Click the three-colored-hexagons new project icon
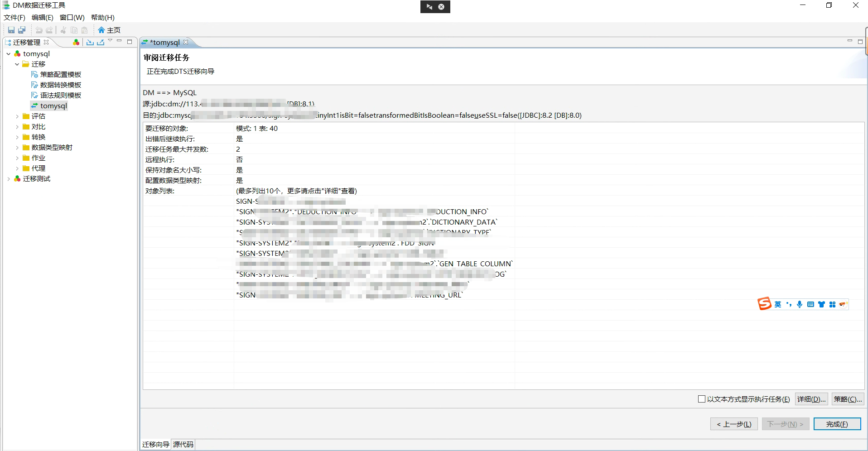868x451 pixels. 76,42
